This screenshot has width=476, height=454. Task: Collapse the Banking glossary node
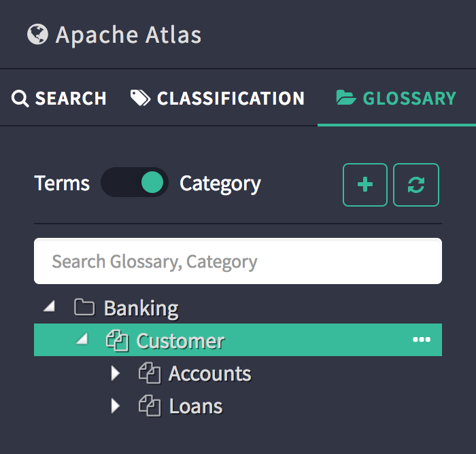click(49, 307)
